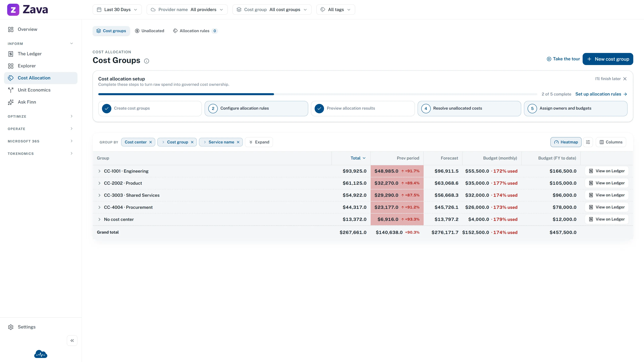The image size is (644, 362).
Task: Open Settings from the sidebar
Action: (x=41, y=327)
